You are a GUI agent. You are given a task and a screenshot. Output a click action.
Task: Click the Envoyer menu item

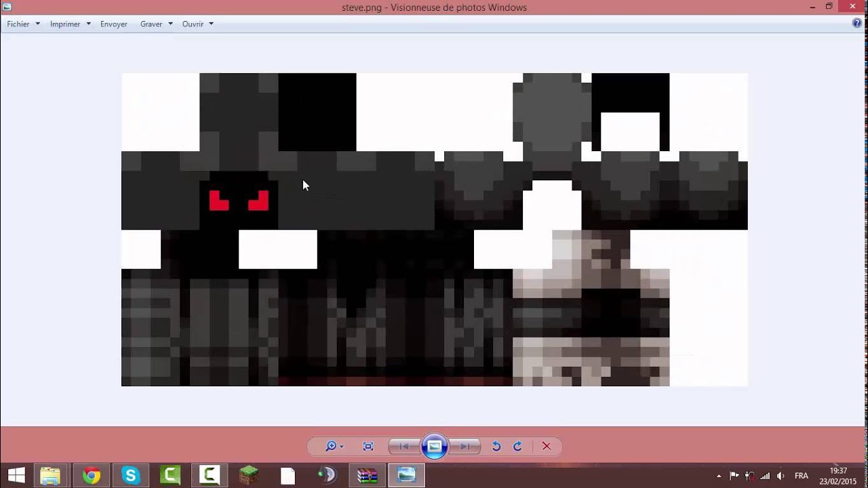point(114,24)
